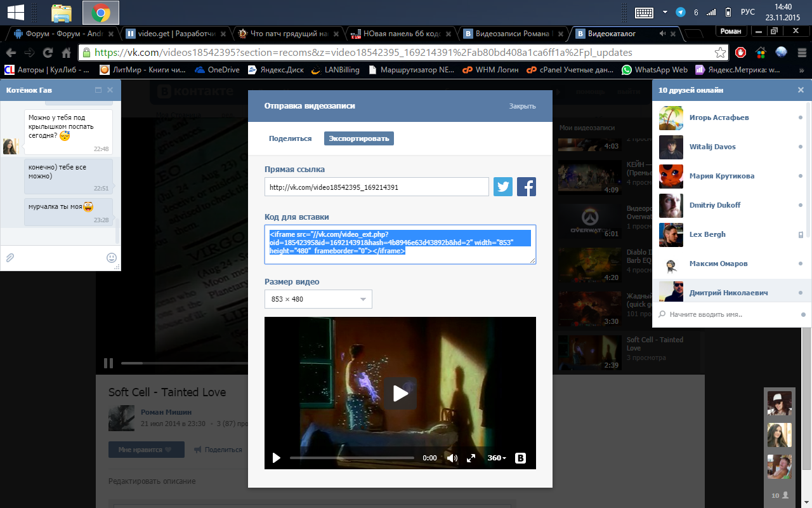
Task: Open emoji smiley picker in chat
Action: coord(111,257)
